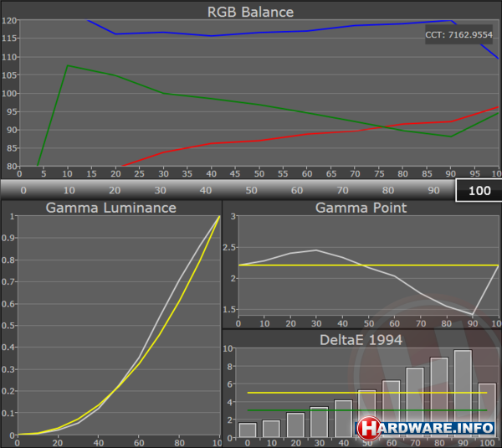Click the DeltaE bar for 0
The width and height of the screenshot is (502, 448).
248,430
